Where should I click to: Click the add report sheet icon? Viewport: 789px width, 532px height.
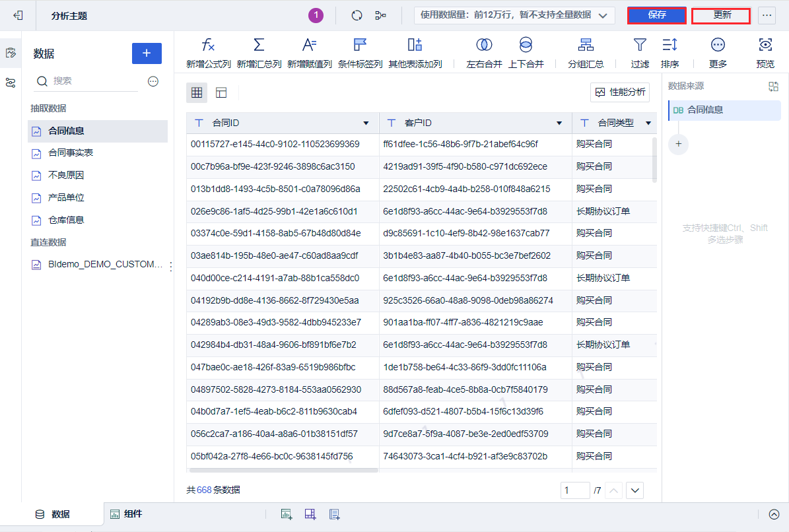335,514
